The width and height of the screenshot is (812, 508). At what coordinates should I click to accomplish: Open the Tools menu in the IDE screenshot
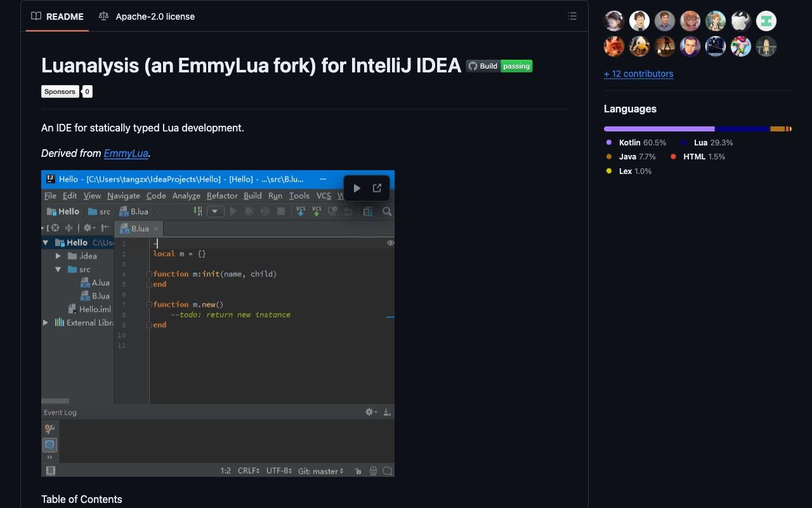pos(299,196)
